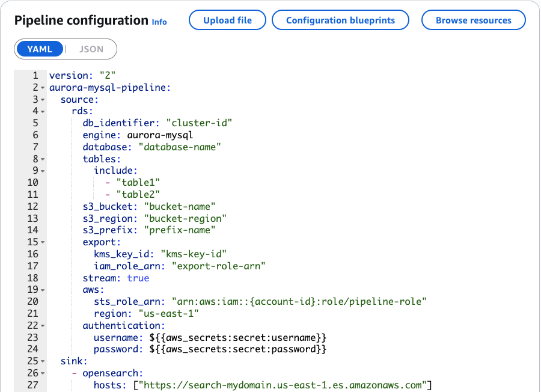Collapse the rds block on line 4
This screenshot has width=541, height=392.
pos(43,111)
